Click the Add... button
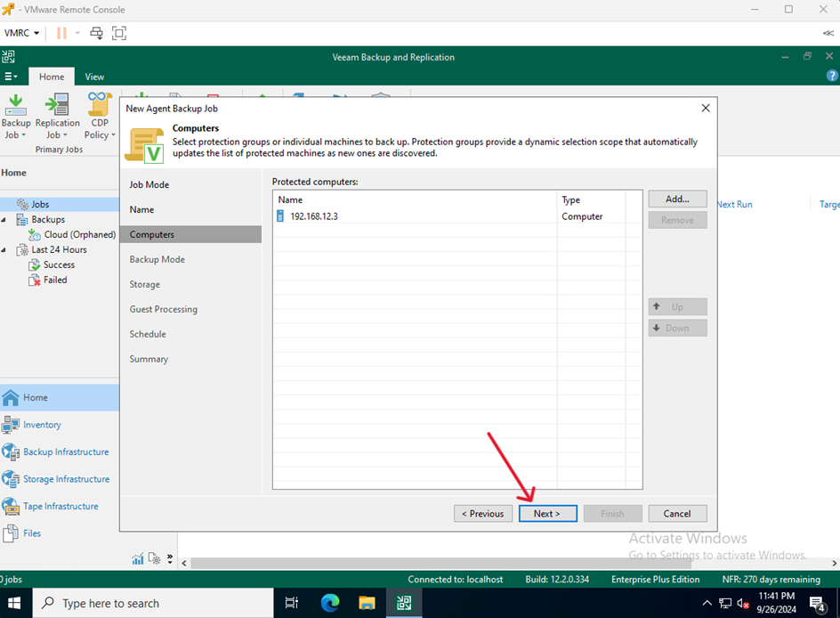This screenshot has height=618, width=840. [x=677, y=199]
